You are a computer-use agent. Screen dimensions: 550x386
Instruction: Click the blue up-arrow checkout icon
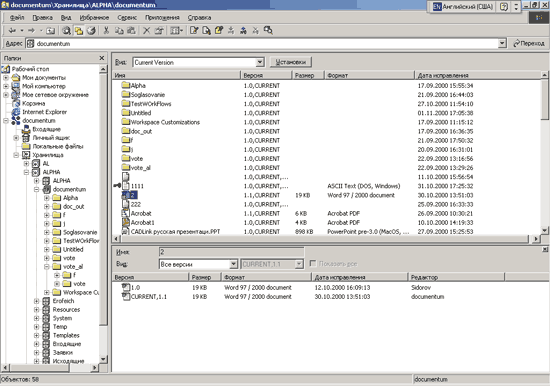click(x=243, y=31)
